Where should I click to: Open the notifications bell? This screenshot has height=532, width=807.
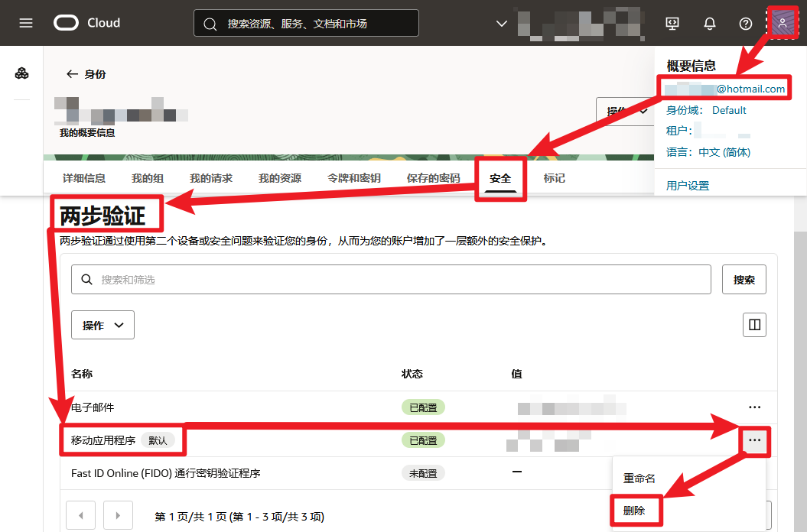point(710,23)
